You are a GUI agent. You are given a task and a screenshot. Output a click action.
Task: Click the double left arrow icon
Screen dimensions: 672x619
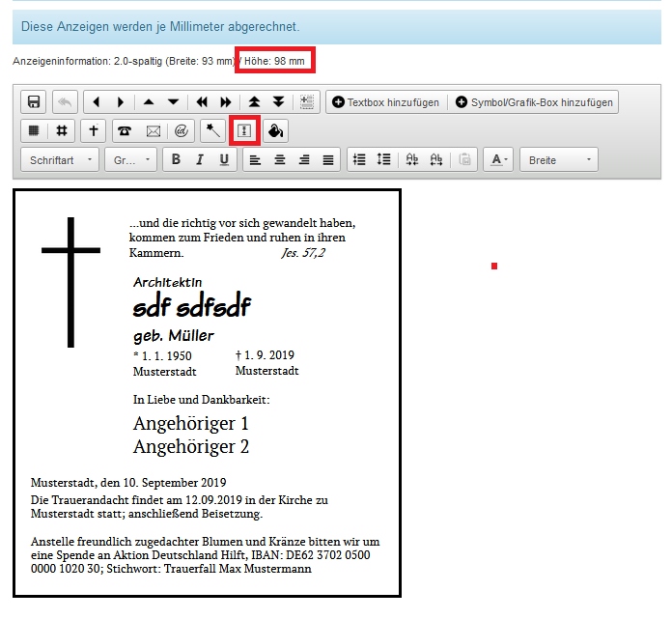tap(202, 102)
